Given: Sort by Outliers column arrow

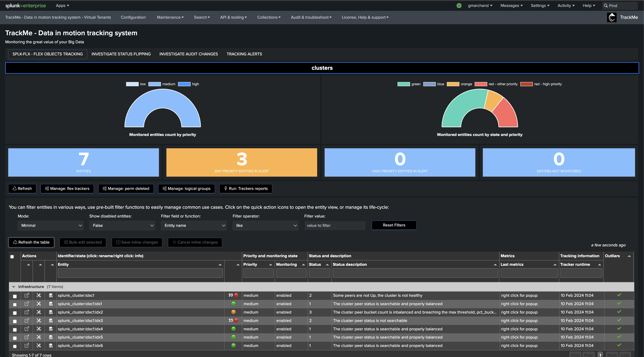Looking at the screenshot, I should [x=629, y=256].
